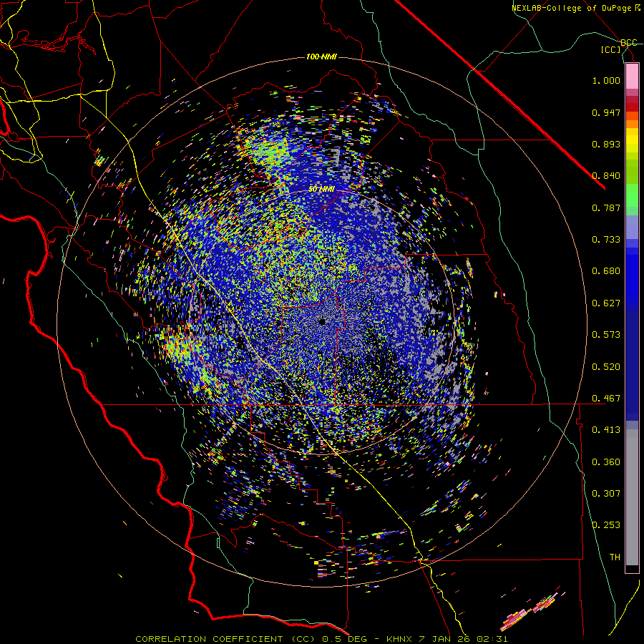
Task: Click the TH threshold label
Action: pyautogui.click(x=615, y=557)
